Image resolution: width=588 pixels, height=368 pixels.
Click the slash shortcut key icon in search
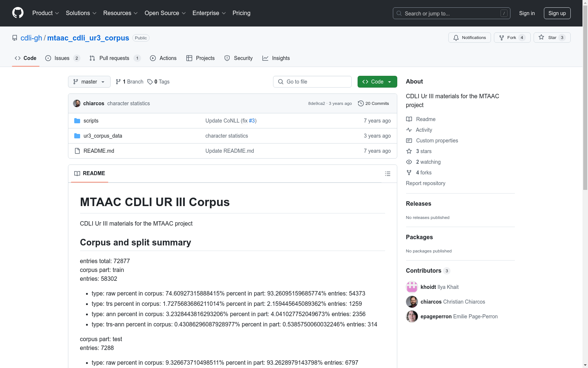pyautogui.click(x=504, y=13)
